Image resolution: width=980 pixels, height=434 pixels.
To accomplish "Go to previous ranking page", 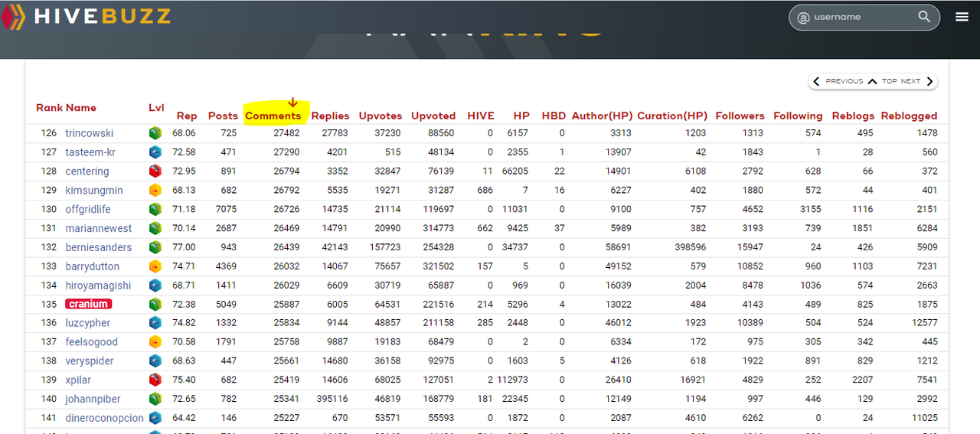I will point(838,81).
